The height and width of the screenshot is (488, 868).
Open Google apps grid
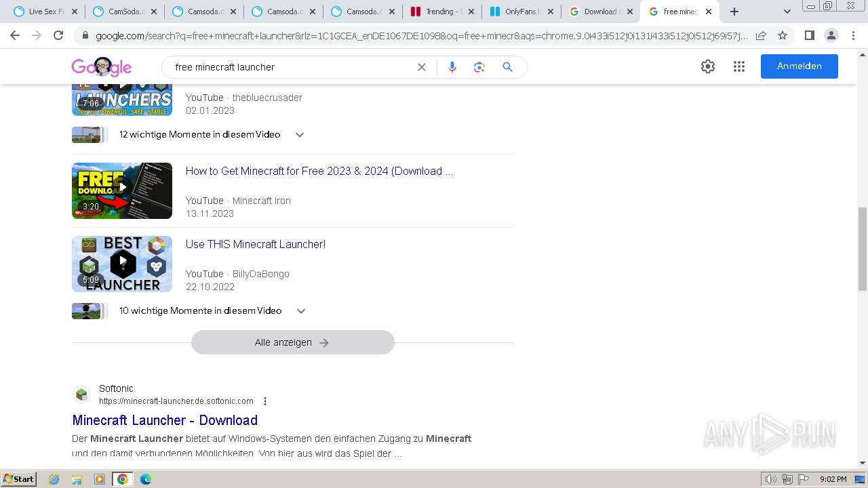coord(739,66)
